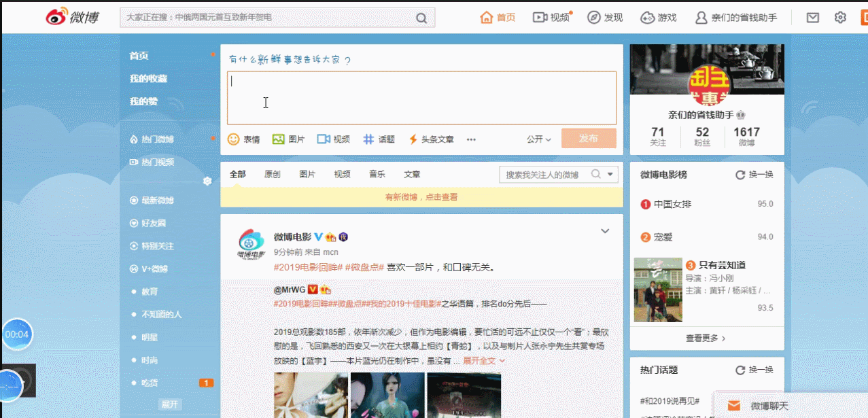Open more compose options ellipsis

471,139
